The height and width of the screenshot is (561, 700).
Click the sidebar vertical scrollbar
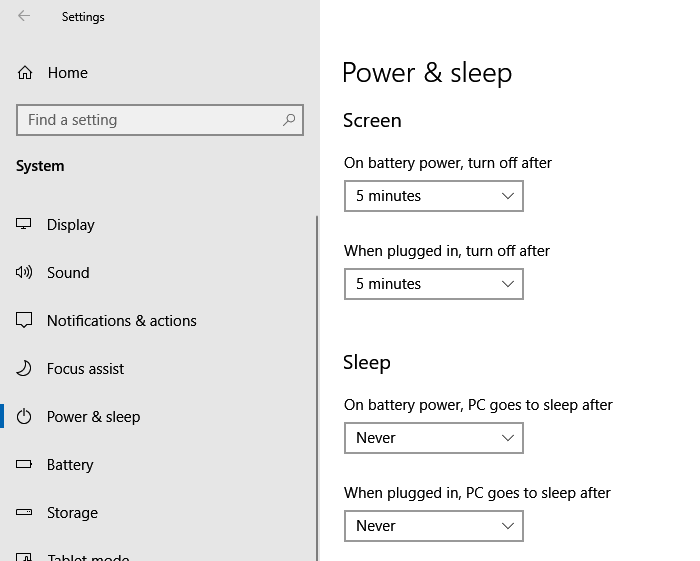point(317,388)
